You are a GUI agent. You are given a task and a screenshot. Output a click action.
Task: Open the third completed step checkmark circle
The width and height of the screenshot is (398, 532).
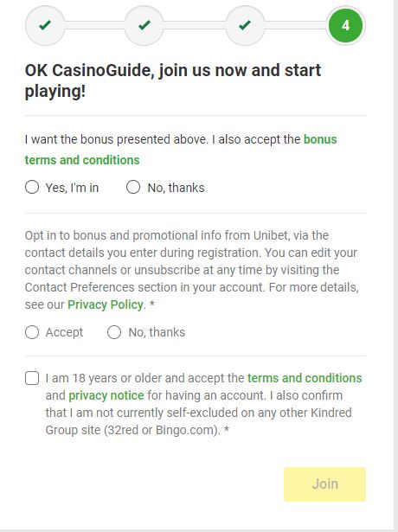pos(245,25)
